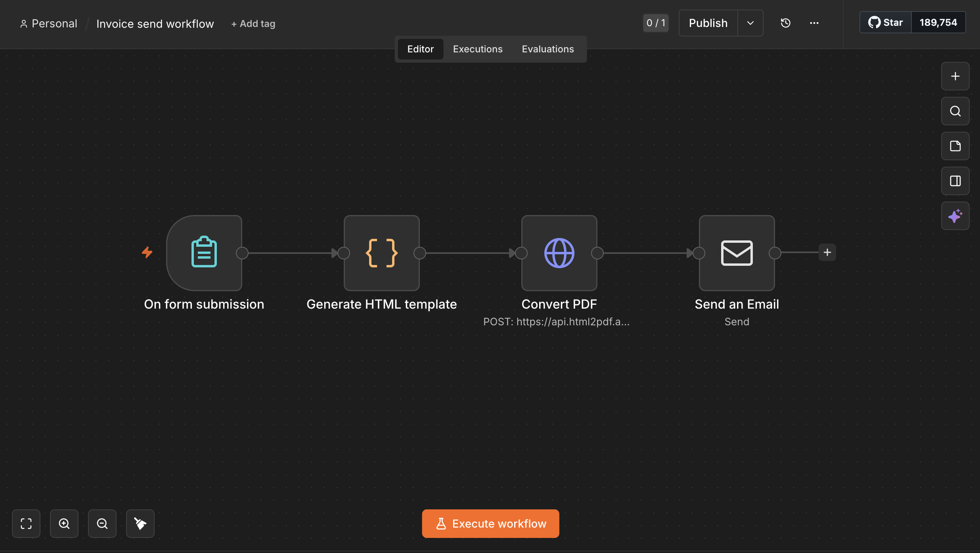
Task: Click the GitHub Star button
Action: pyautogui.click(x=886, y=23)
